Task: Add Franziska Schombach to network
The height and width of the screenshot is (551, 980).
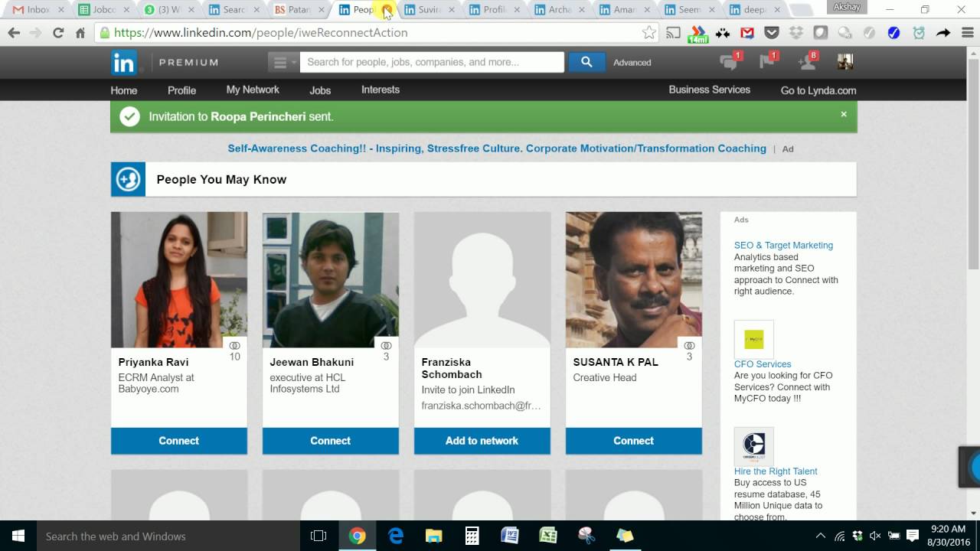Action: 482,441
